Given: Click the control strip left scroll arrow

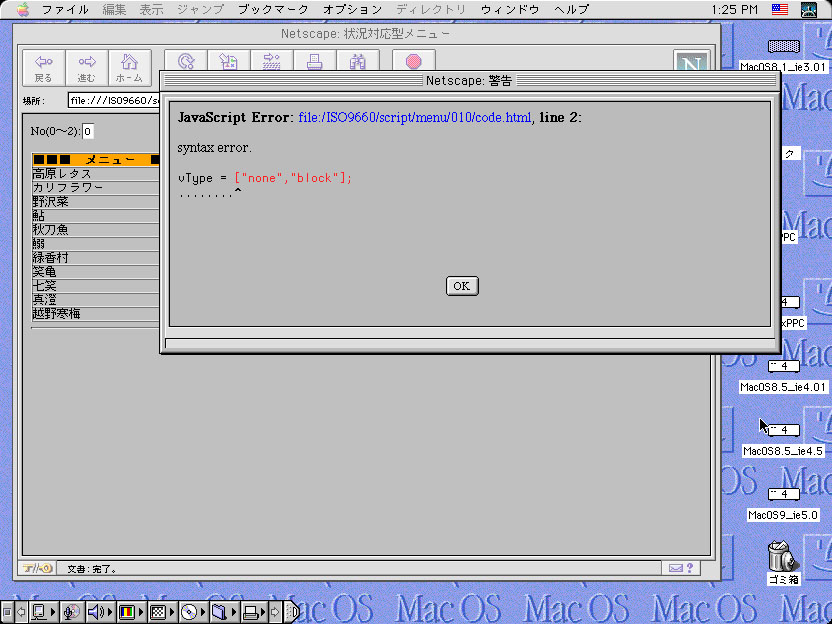Looking at the screenshot, I should pos(21,612).
